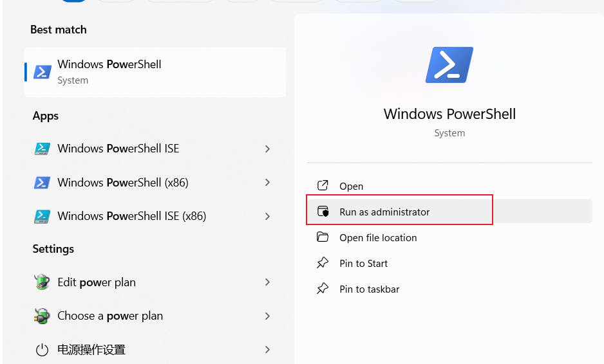The image size is (604, 364).
Task: Click the Windows PowerShell best match icon
Action: click(42, 72)
